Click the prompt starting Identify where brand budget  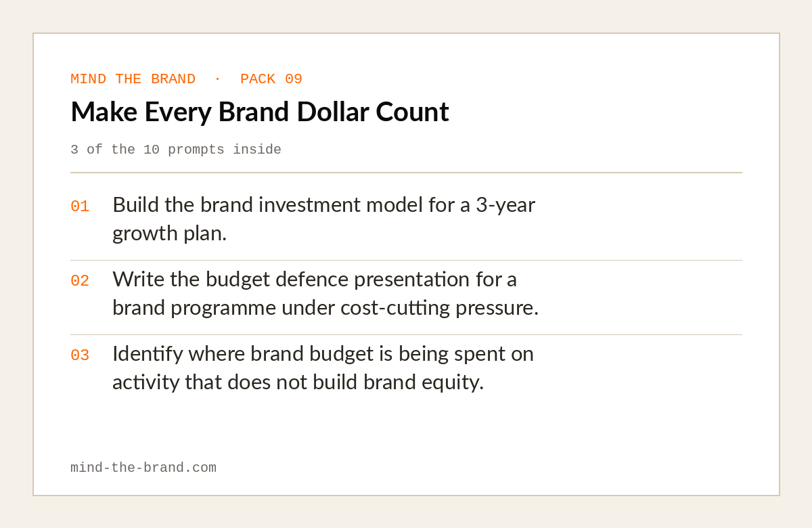click(x=323, y=368)
